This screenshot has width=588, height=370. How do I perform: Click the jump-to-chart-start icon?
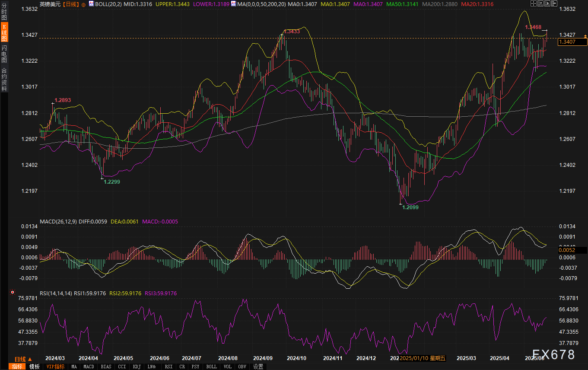(540, 4)
